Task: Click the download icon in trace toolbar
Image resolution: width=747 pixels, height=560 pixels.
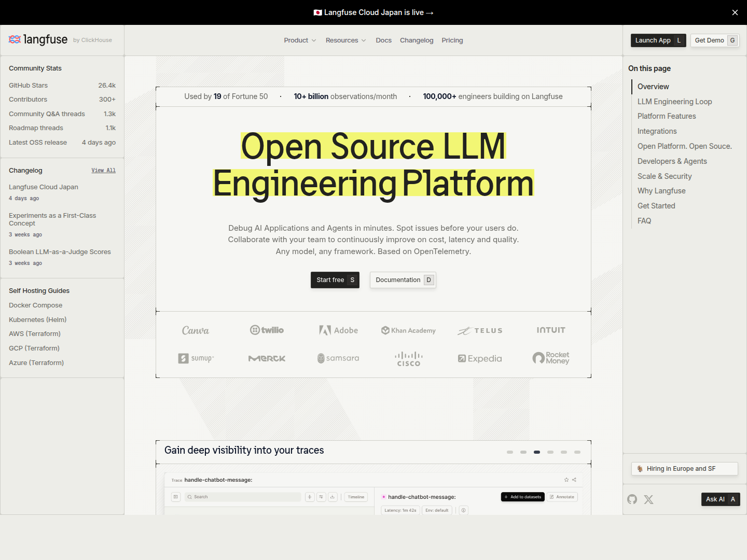Action: pyautogui.click(x=333, y=497)
